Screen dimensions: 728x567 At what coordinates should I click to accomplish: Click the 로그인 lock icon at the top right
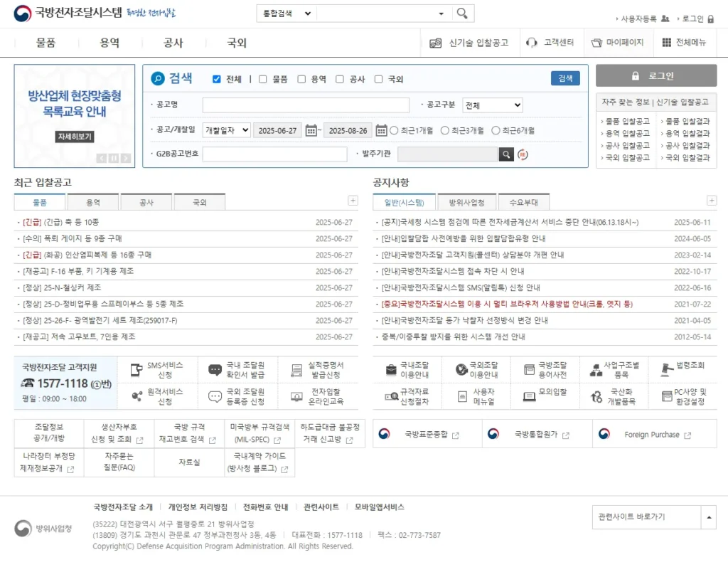710,19
